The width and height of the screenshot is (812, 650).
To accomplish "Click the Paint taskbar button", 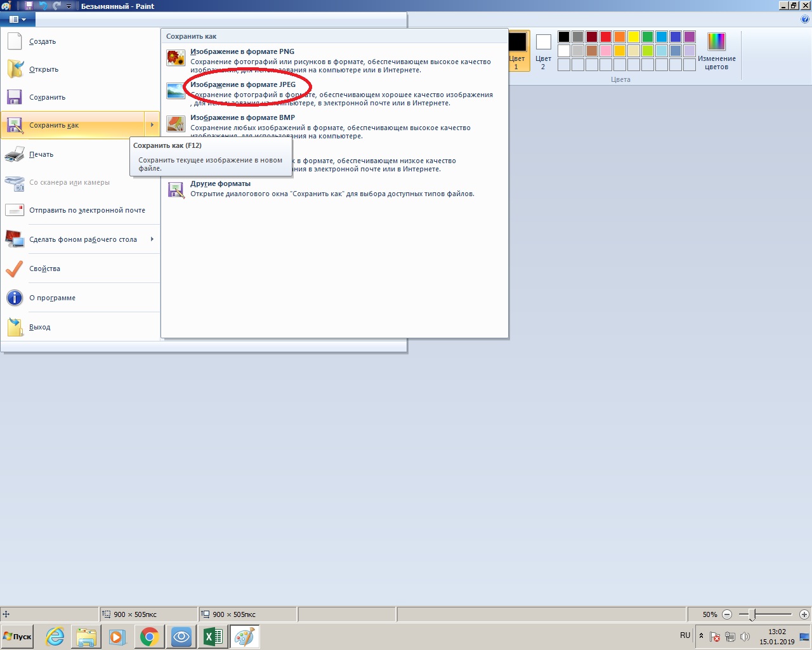I will [x=245, y=637].
